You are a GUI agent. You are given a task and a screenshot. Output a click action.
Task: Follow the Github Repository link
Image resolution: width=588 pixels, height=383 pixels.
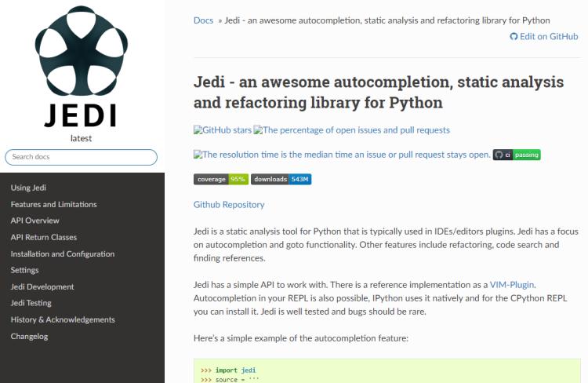coord(229,205)
